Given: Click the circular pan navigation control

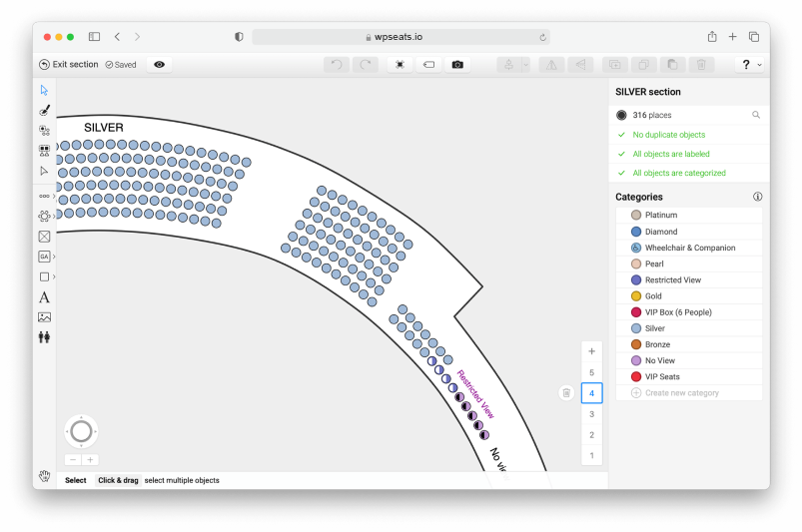Looking at the screenshot, I should coord(81,431).
